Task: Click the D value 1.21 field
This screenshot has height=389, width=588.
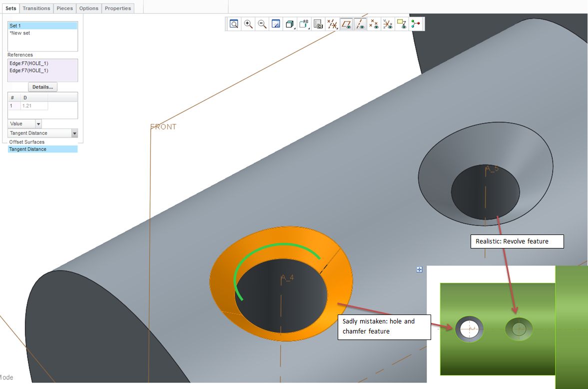Action: (34, 106)
